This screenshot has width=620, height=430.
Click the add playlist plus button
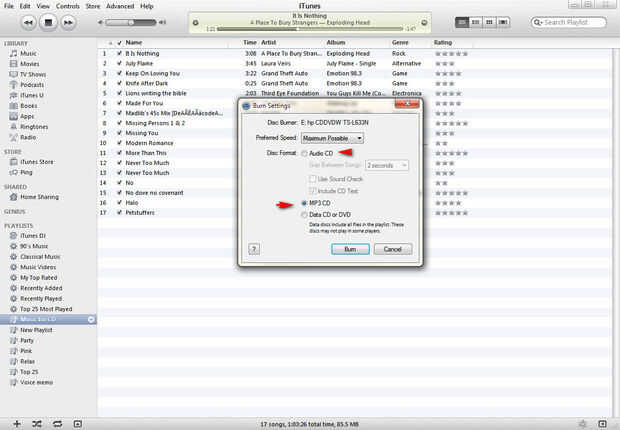[17, 424]
